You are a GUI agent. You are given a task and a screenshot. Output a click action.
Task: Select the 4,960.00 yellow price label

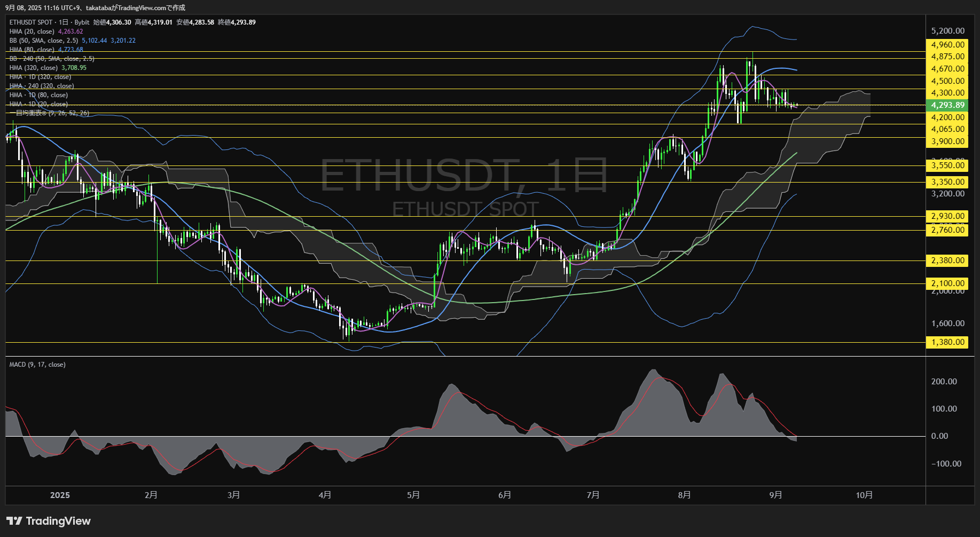[947, 45]
